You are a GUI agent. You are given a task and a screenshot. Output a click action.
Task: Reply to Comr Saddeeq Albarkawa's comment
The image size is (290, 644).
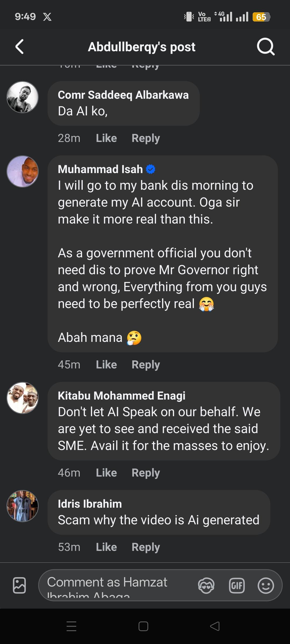point(146,138)
